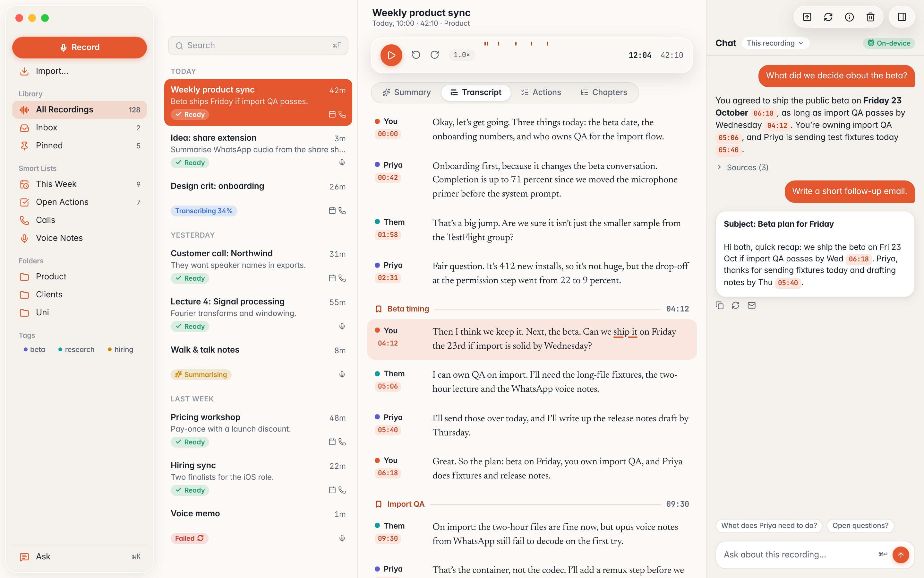Switch to the Chapters tab
This screenshot has height=578, width=924.
[x=604, y=92]
